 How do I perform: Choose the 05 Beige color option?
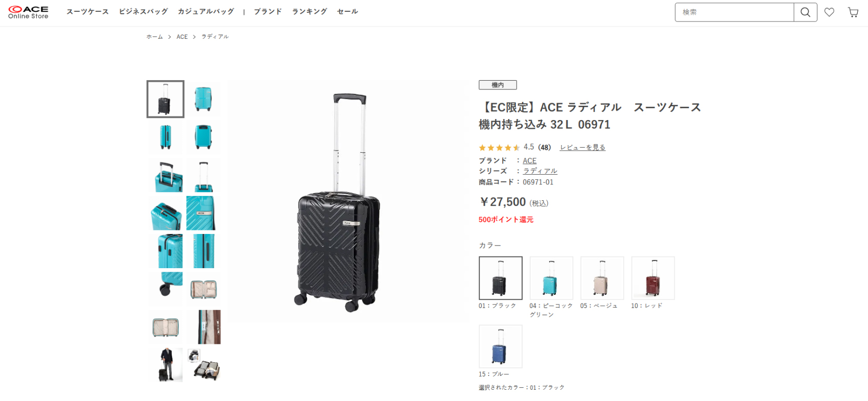(602, 278)
